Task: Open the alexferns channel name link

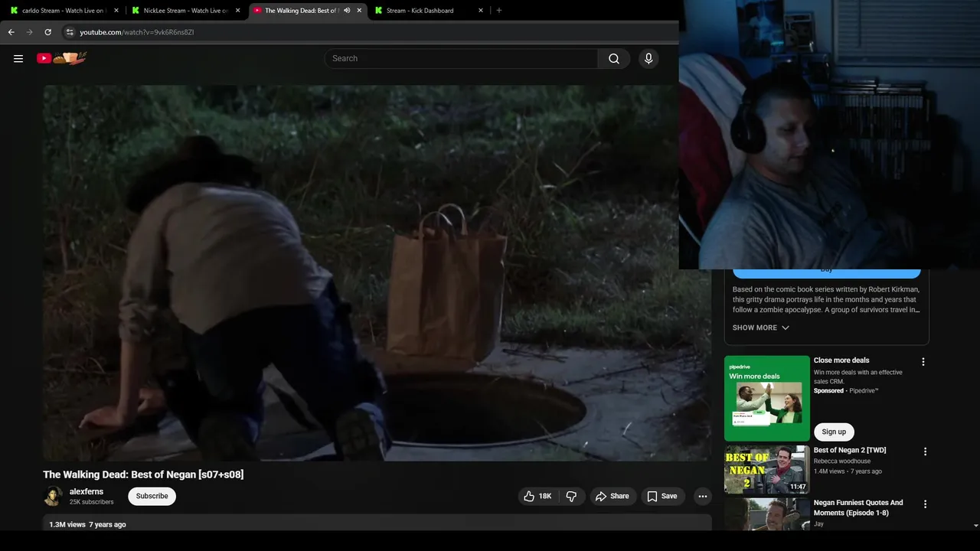Action: point(87,491)
